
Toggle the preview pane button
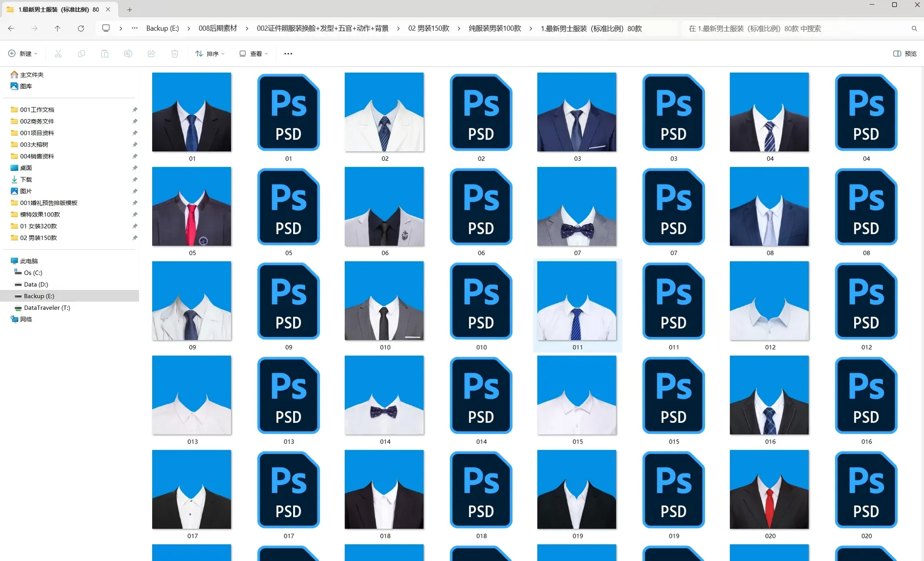click(x=905, y=54)
